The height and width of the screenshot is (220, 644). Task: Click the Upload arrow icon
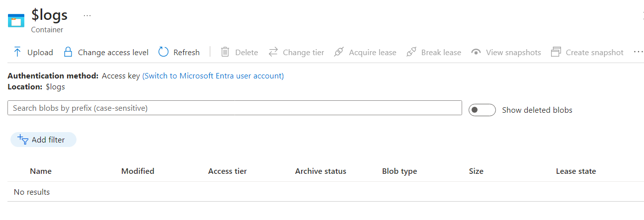coord(17,52)
